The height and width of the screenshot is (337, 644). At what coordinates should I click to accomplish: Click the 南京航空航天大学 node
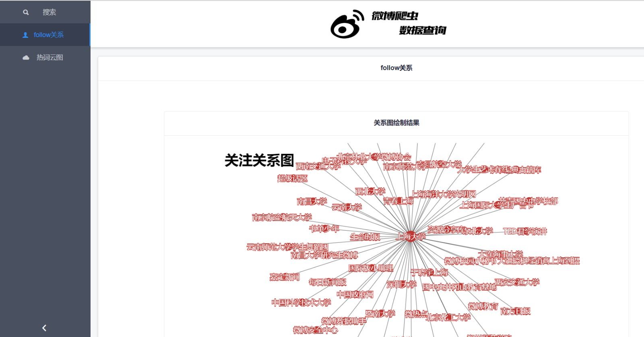pos(282,217)
